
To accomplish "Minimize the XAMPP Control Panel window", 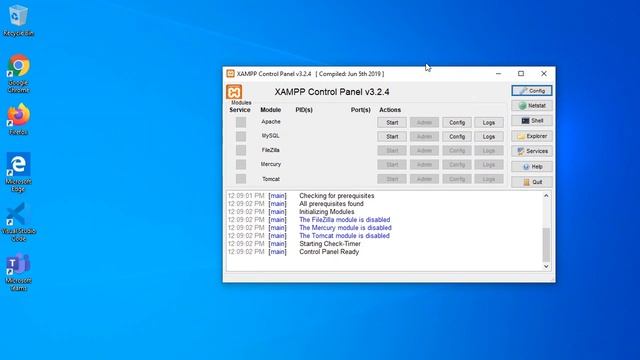I will [498, 74].
